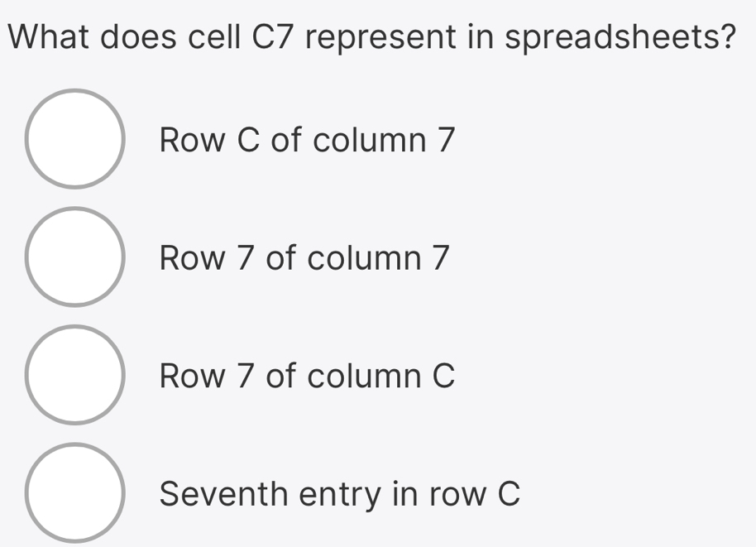This screenshot has height=547, width=756.
Task: Select the radio button for 'Seventh entry in row C'
Action: coord(74,492)
